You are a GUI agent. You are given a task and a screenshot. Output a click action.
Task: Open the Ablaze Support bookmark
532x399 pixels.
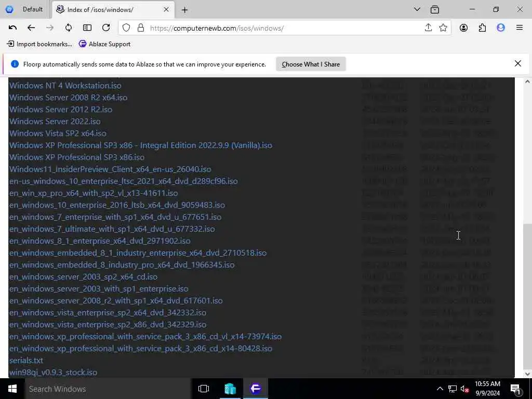(104, 44)
